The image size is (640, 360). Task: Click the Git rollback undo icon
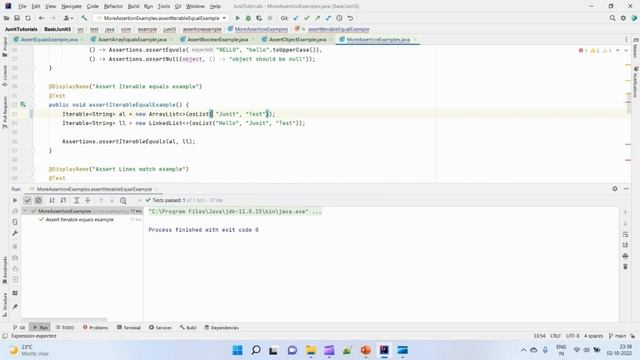pyautogui.click(x=350, y=18)
